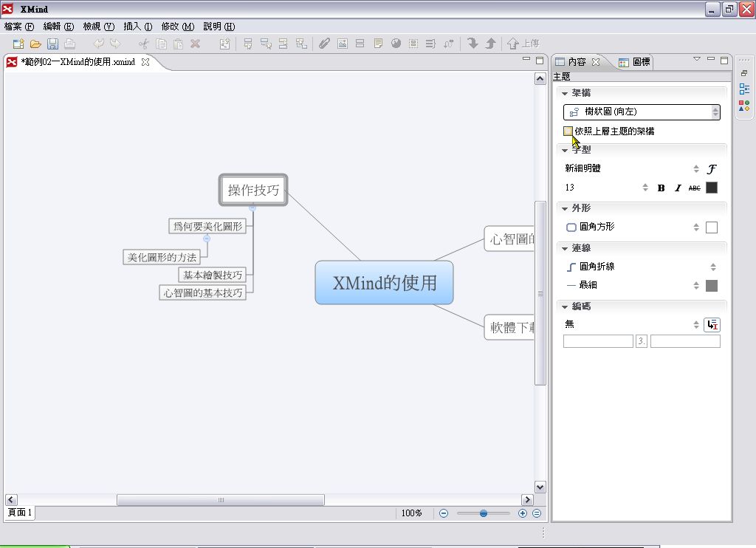The height and width of the screenshot is (548, 756).
Task: Open the 圓角方形 shape dropdown
Action: 633,227
